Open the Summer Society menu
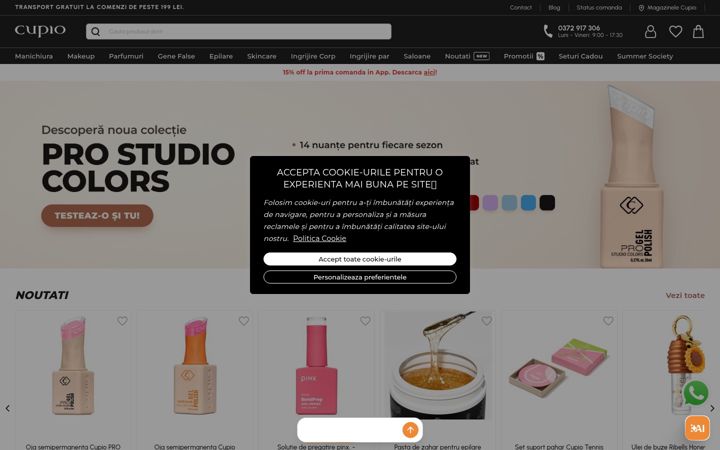This screenshot has width=720, height=450. [x=645, y=56]
